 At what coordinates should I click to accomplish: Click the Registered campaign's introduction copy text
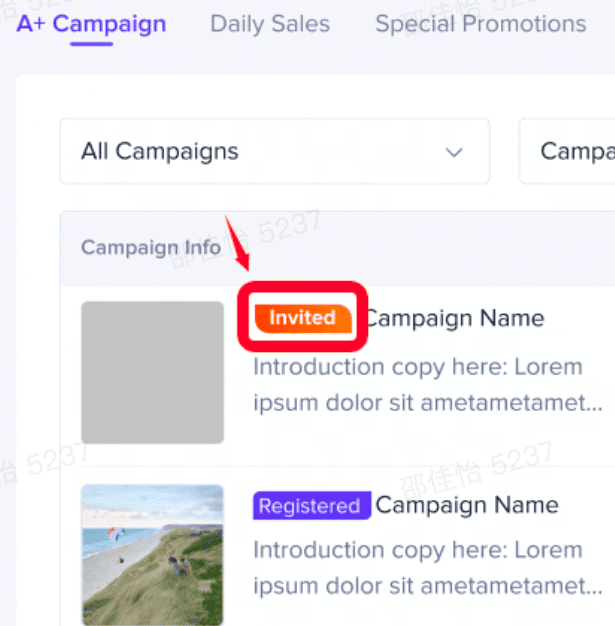[x=428, y=568]
